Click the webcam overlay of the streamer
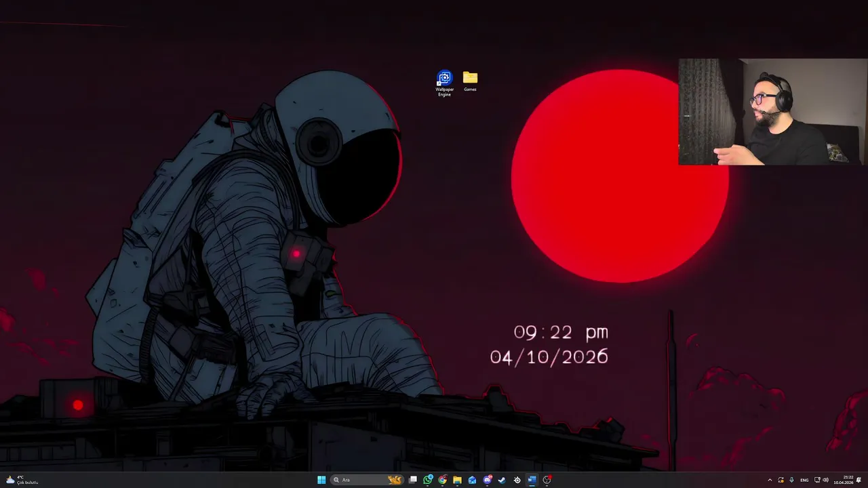The width and height of the screenshot is (868, 488). tap(772, 112)
